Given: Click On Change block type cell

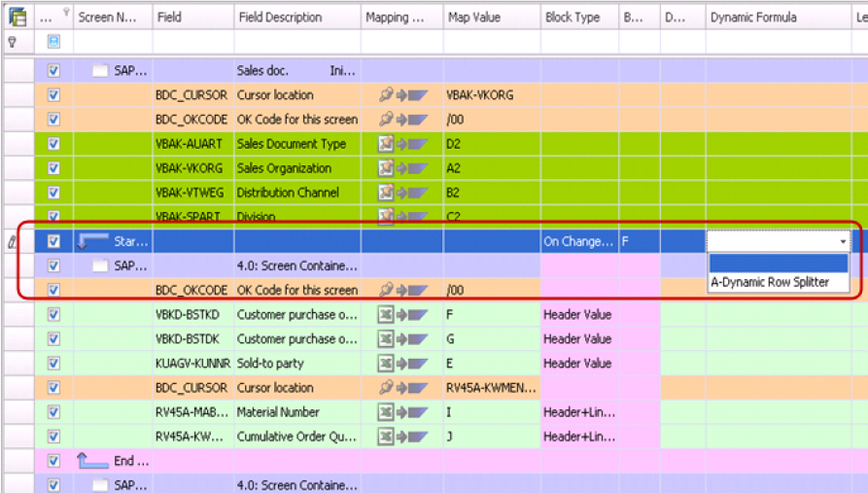Looking at the screenshot, I should pyautogui.click(x=578, y=241).
